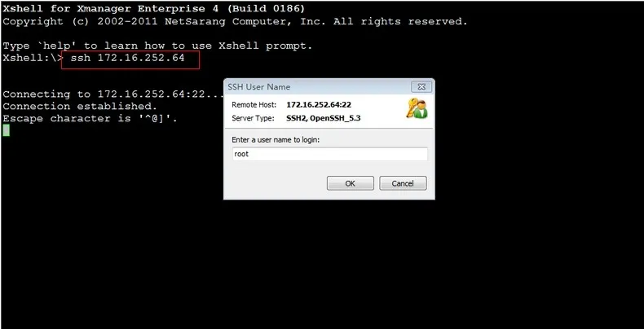Click the ssh 172.16.252.64 command text
This screenshot has width=644, height=329.
[x=127, y=58]
